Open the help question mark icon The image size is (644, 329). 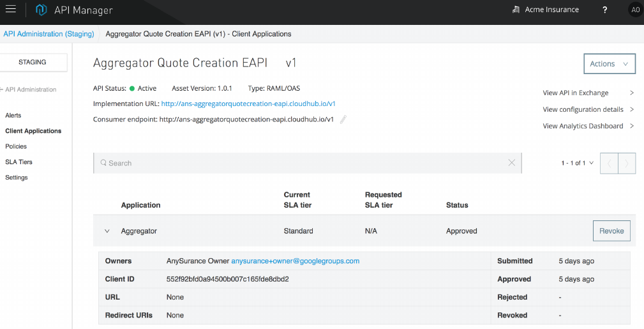pyautogui.click(x=604, y=10)
